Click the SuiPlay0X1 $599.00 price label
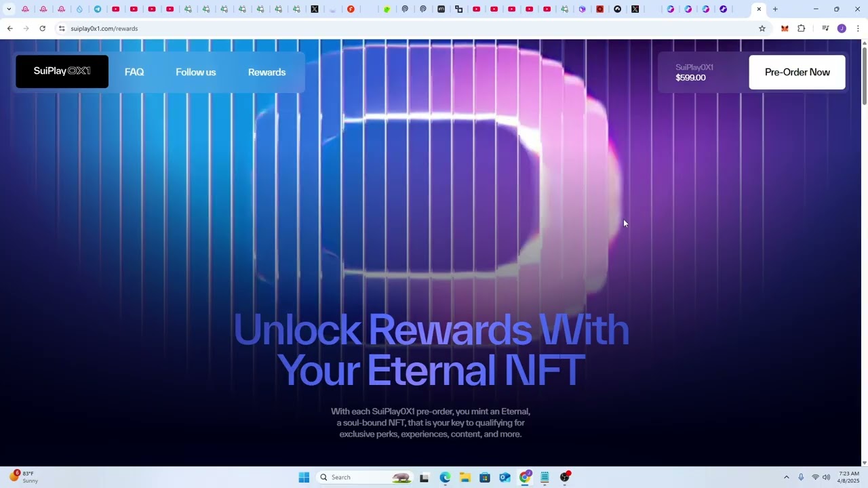Viewport: 868px width, 488px height. pos(694,73)
